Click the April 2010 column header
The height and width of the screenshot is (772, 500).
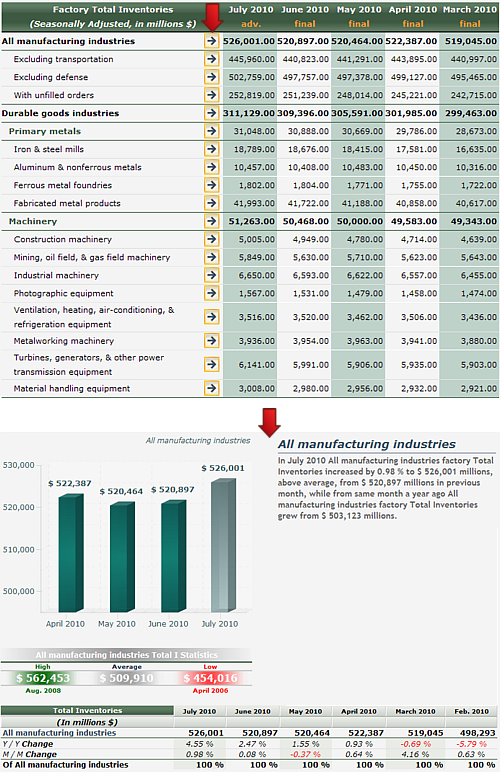tap(413, 9)
